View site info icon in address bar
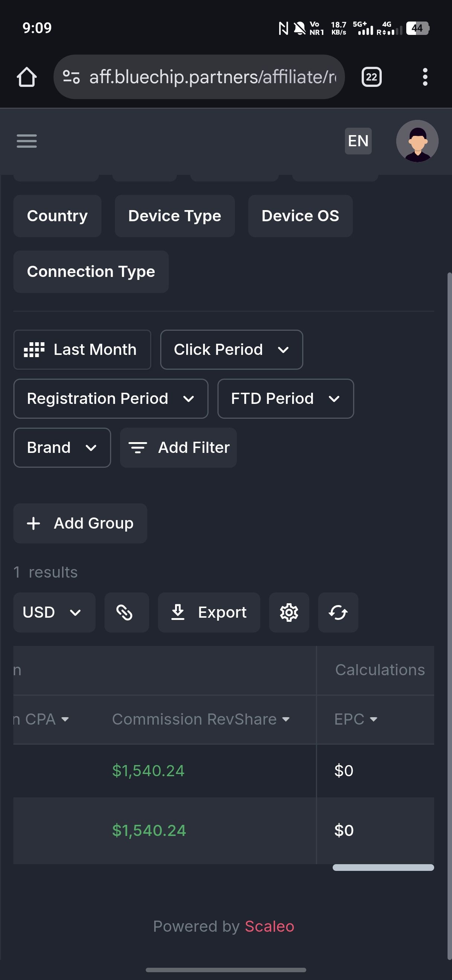The width and height of the screenshot is (452, 980). 71,77
